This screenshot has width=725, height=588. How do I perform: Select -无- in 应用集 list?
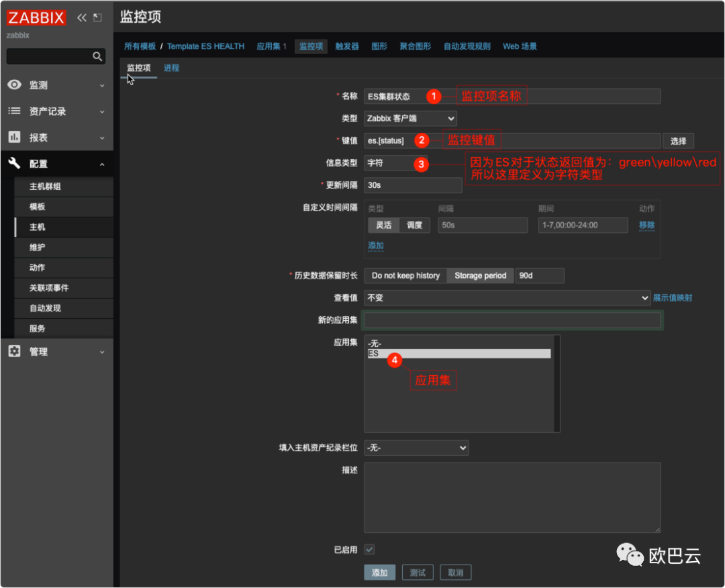(459, 344)
